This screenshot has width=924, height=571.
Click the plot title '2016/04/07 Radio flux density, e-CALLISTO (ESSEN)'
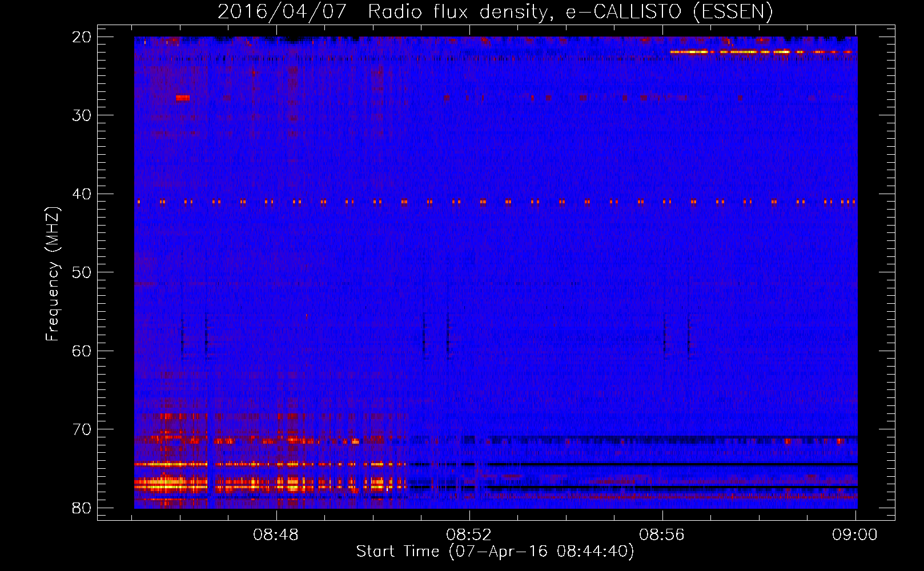[x=495, y=11]
